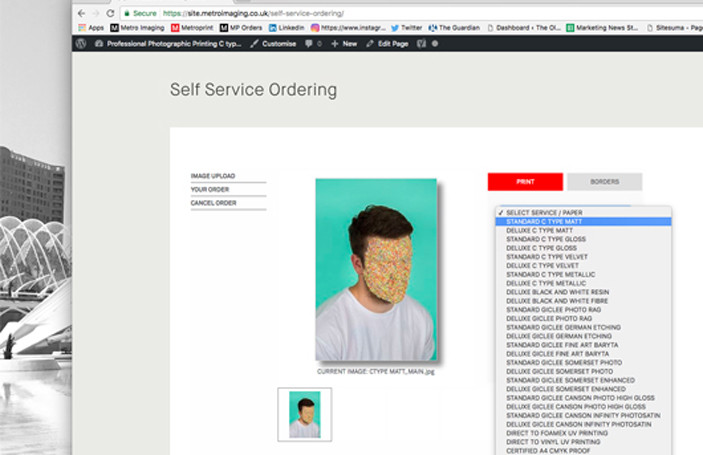Viewport: 703px width, 455px height.
Task: Choose Deluxe C Type Velvet
Action: [x=583, y=265]
